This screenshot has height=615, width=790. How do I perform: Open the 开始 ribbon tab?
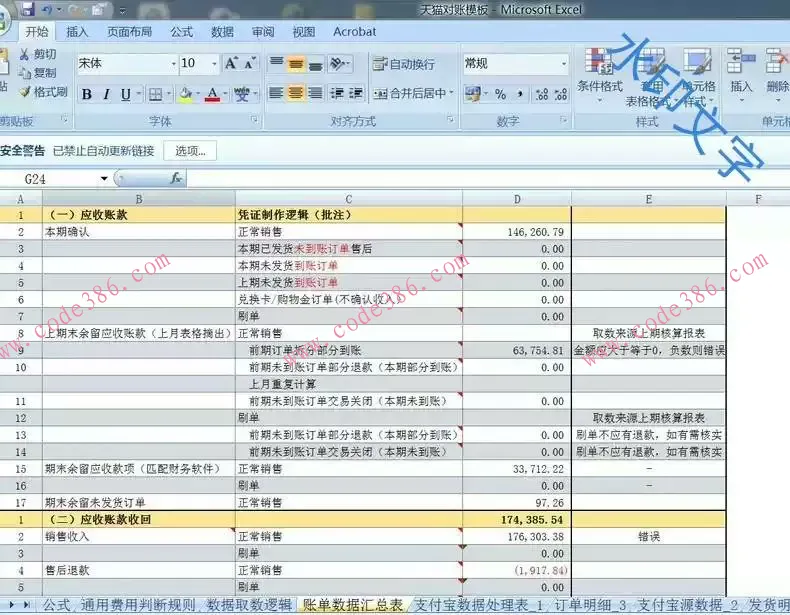pyautogui.click(x=37, y=32)
